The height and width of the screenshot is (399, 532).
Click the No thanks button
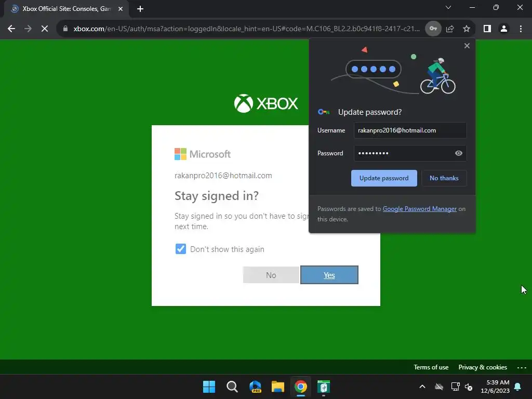tap(444, 178)
